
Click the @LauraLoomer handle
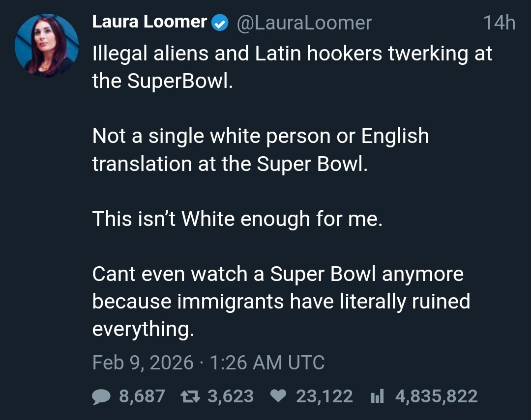pos(304,23)
